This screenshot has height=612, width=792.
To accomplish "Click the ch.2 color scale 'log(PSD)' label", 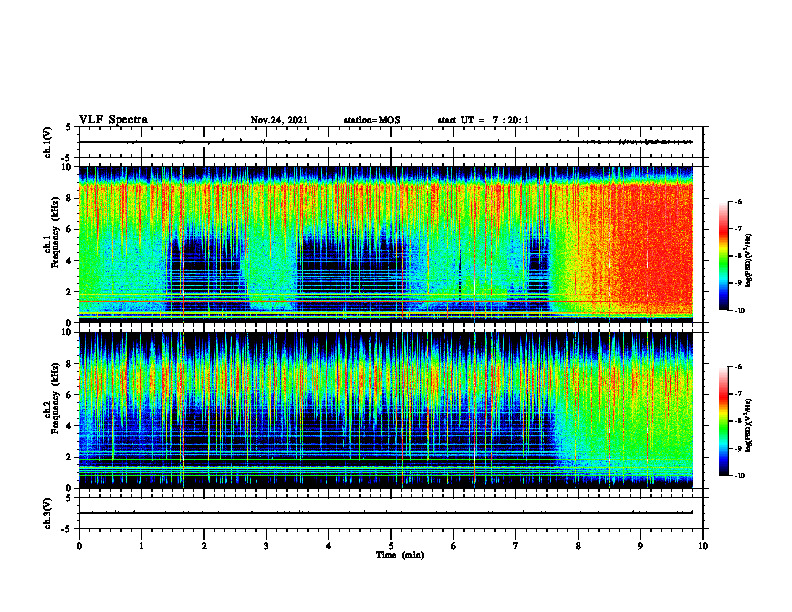I will pos(749,425).
